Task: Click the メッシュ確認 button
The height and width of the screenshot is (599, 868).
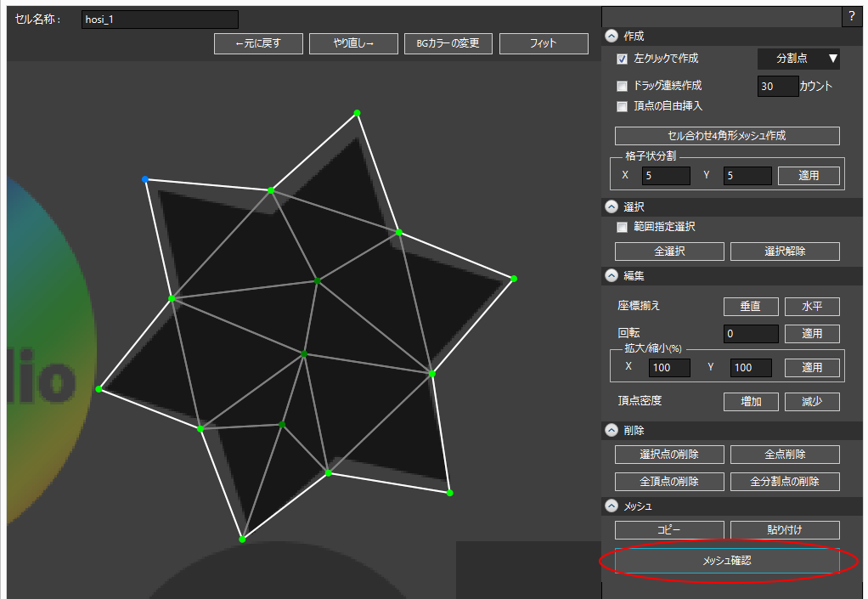Action: 727,561
